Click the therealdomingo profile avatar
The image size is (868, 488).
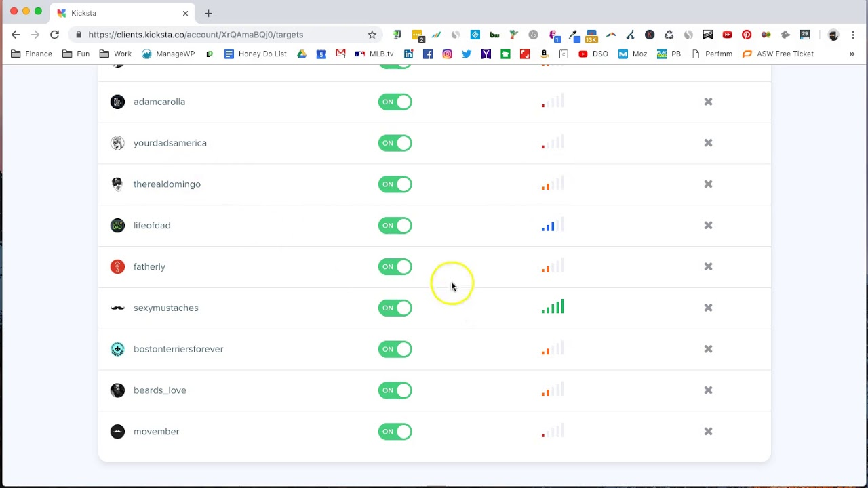click(117, 184)
